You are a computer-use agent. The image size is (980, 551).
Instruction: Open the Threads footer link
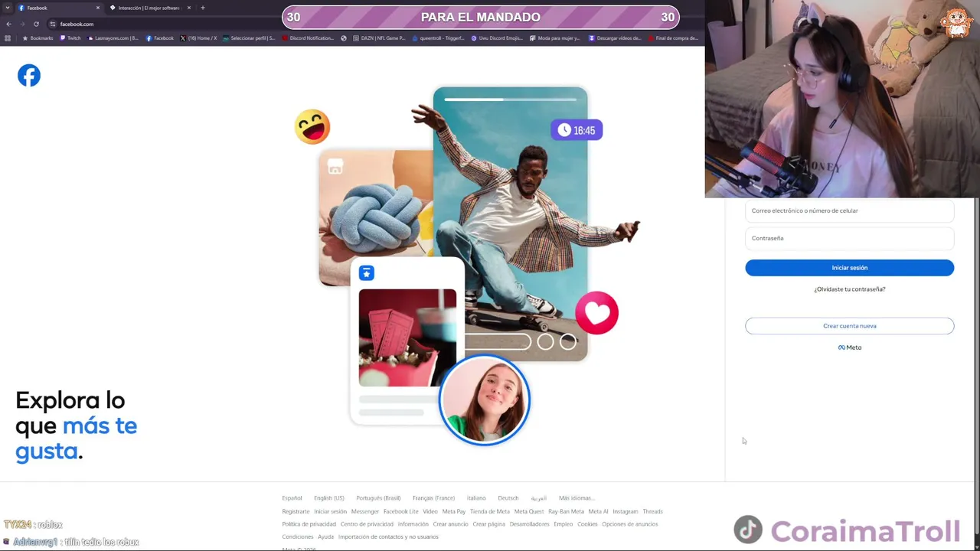click(x=653, y=511)
